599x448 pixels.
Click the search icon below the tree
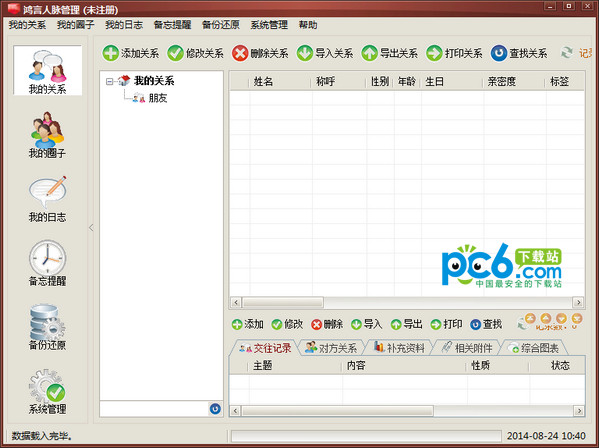215,409
